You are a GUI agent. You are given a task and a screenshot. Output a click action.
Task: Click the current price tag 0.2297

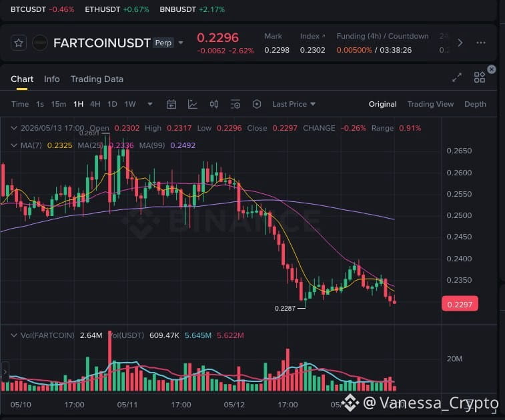click(x=460, y=304)
